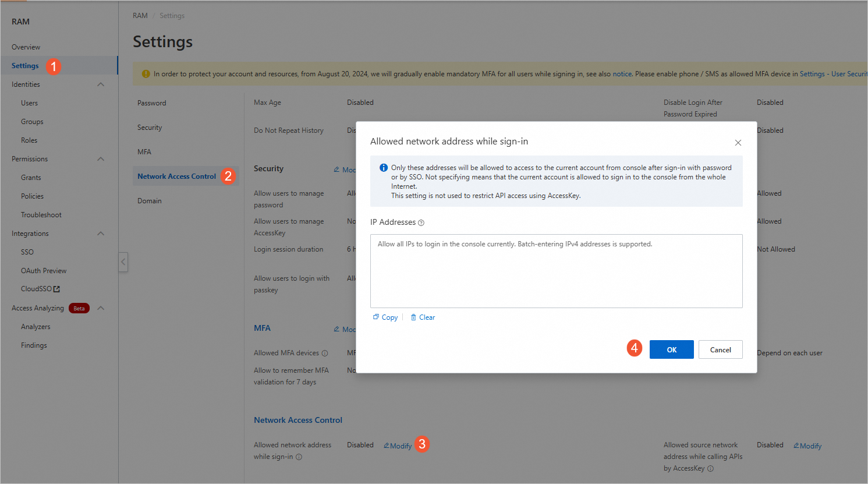Click the Clear trash icon

click(x=413, y=317)
